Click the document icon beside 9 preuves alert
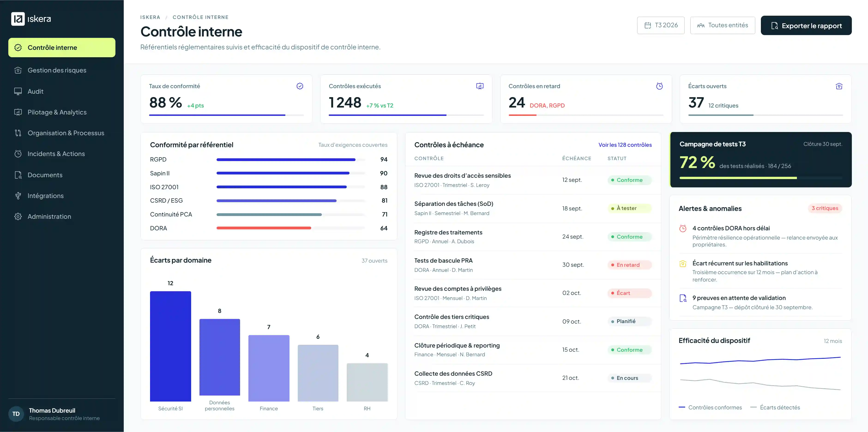Image resolution: width=868 pixels, height=432 pixels. (x=683, y=298)
